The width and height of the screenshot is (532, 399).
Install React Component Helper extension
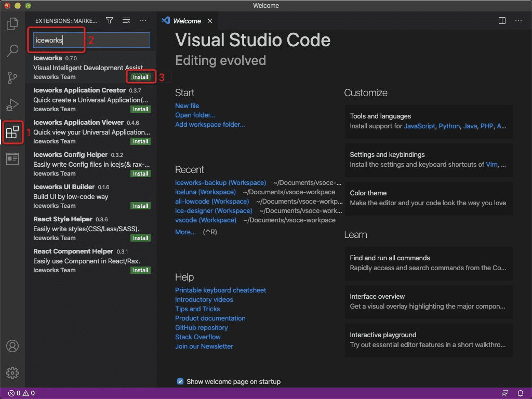[140, 270]
